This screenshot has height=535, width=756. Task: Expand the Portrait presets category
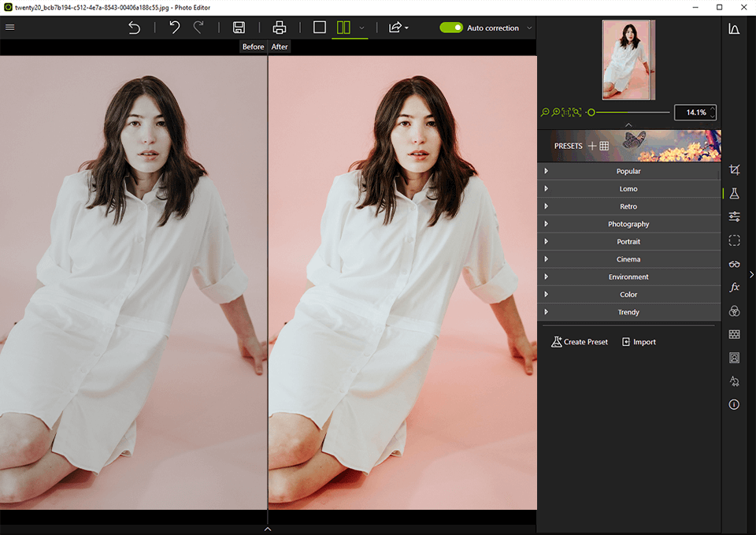628,242
